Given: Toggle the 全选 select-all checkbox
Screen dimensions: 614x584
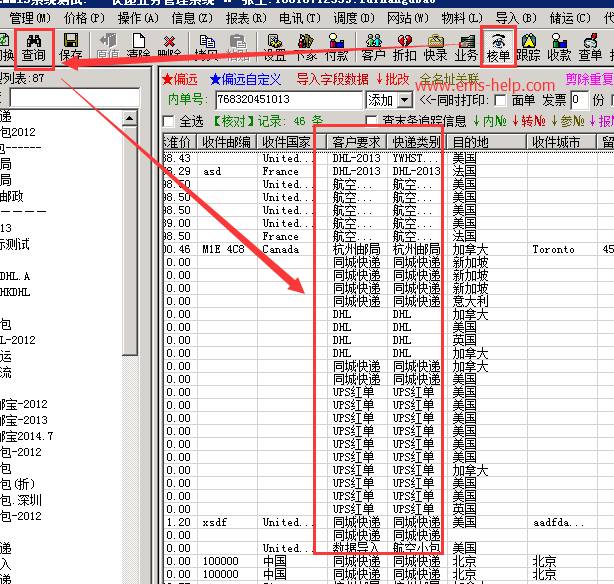Looking at the screenshot, I should 168,121.
